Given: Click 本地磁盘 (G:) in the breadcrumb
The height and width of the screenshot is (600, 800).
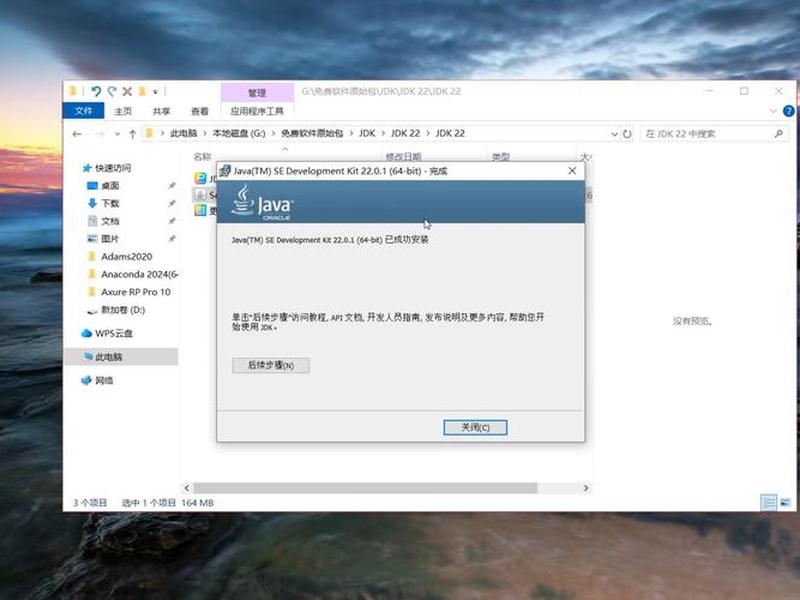Looking at the screenshot, I should coord(239,133).
